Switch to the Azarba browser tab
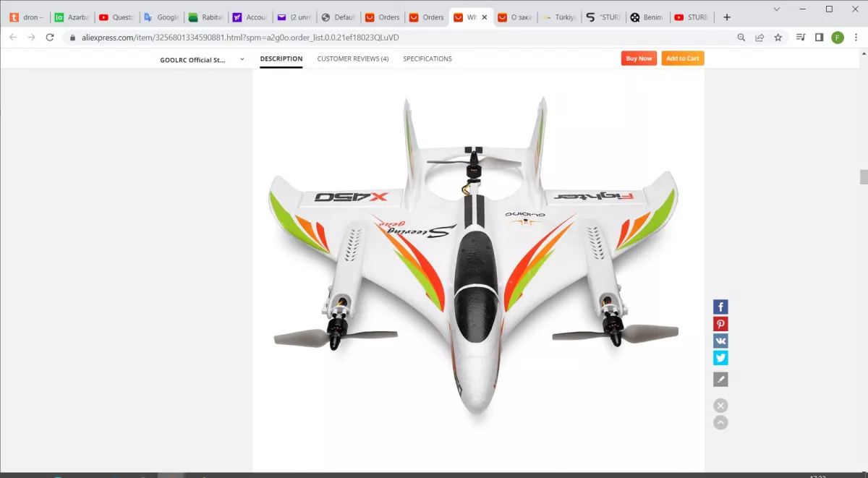 (x=72, y=17)
